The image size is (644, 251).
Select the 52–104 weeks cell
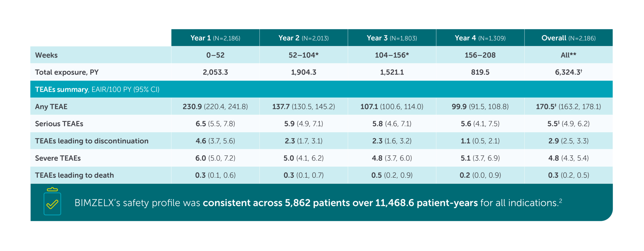point(303,55)
